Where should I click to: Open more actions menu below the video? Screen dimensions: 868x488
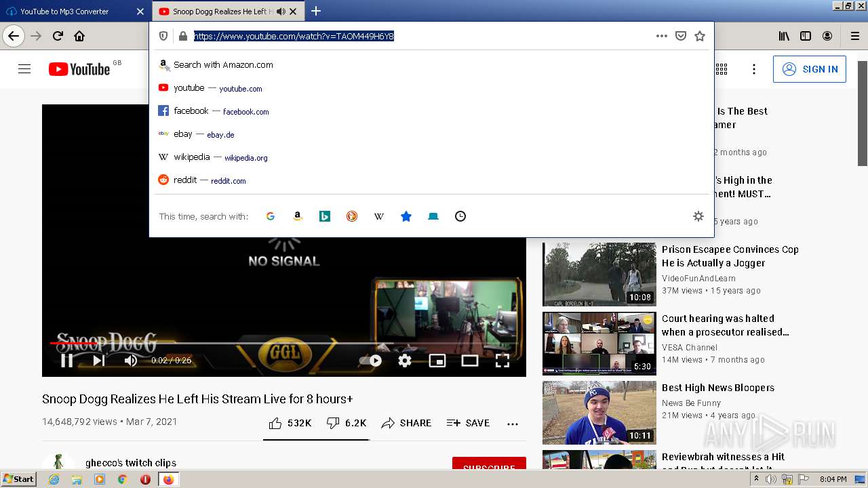click(x=513, y=424)
